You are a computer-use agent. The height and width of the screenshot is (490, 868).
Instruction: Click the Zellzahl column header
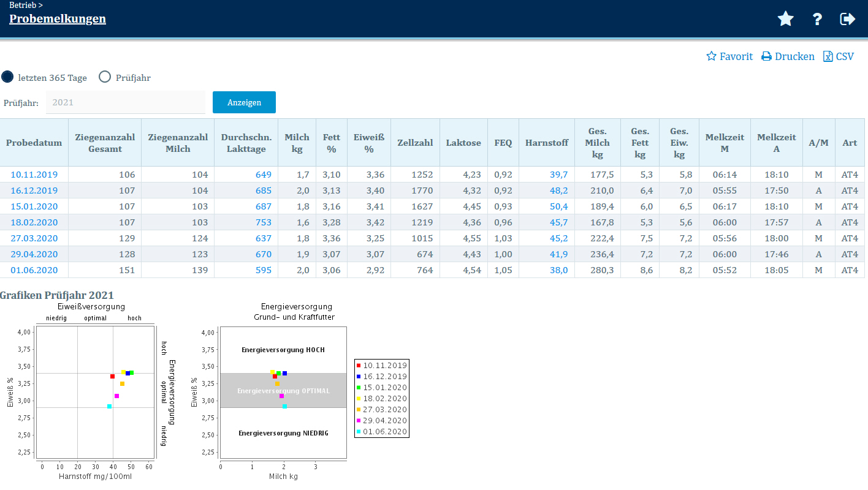415,143
